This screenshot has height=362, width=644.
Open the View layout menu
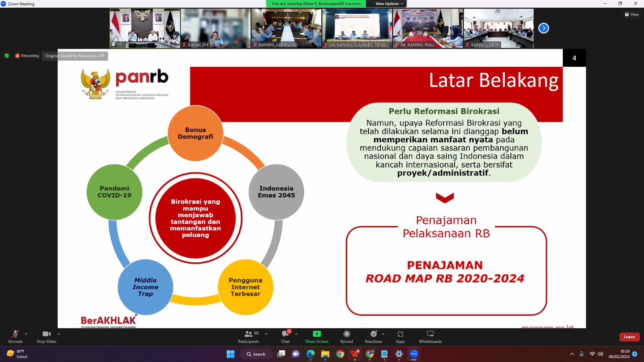click(632, 14)
